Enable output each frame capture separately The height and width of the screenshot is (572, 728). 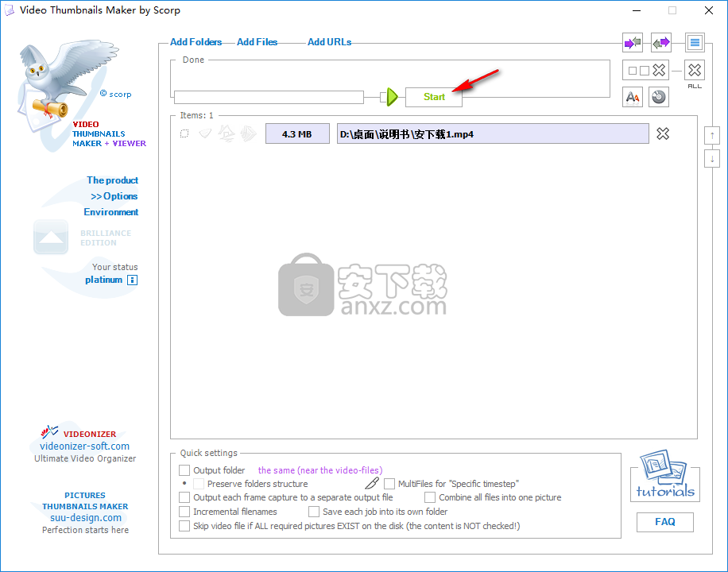point(184,497)
